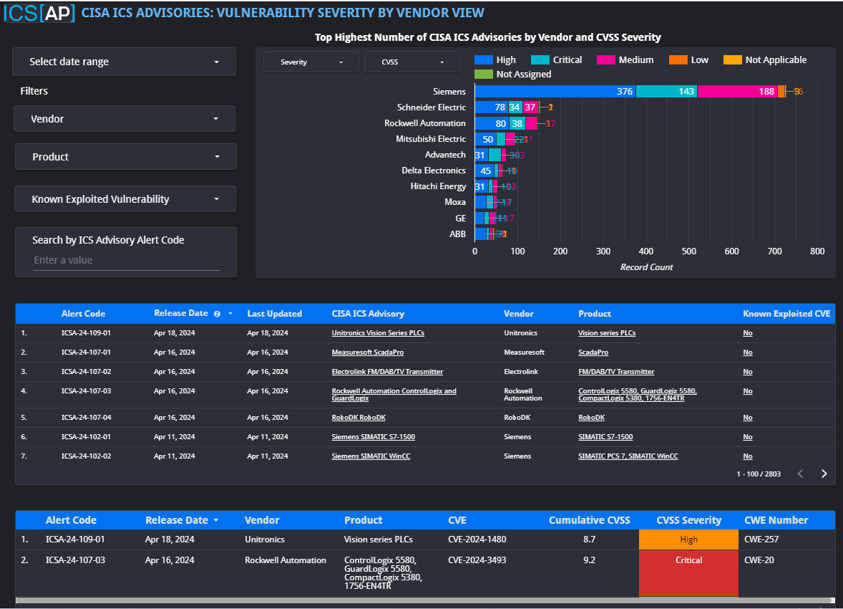Open Known Exploited Vulnerability filter

125,199
